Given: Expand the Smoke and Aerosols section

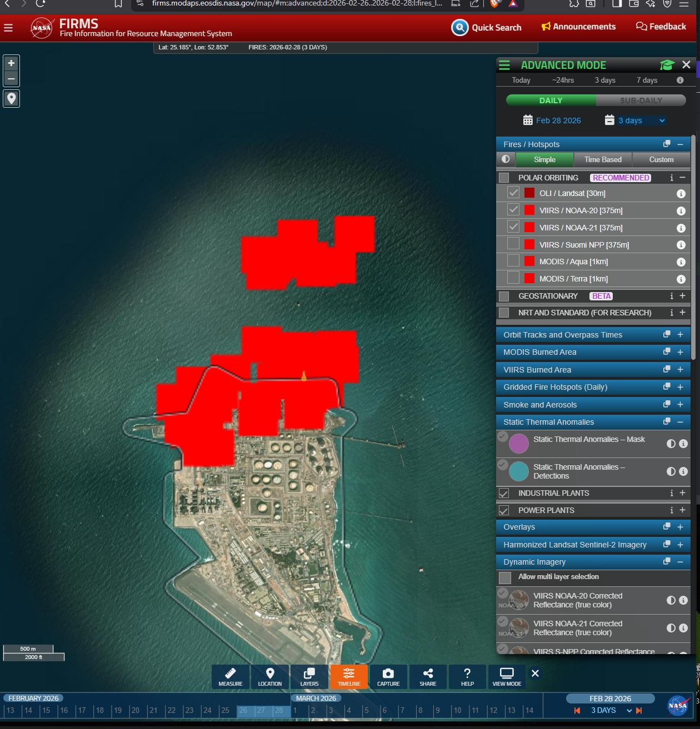Looking at the screenshot, I should click(x=680, y=405).
